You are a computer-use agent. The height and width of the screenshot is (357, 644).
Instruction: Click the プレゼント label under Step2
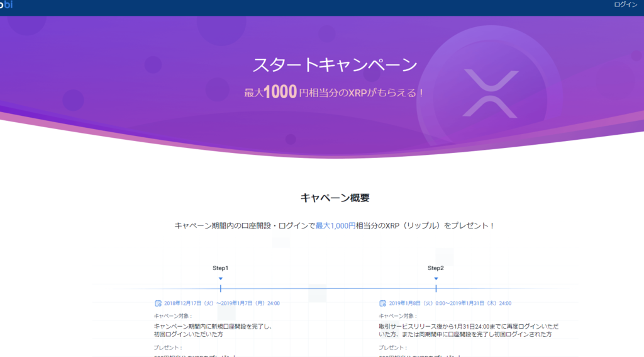(393, 348)
